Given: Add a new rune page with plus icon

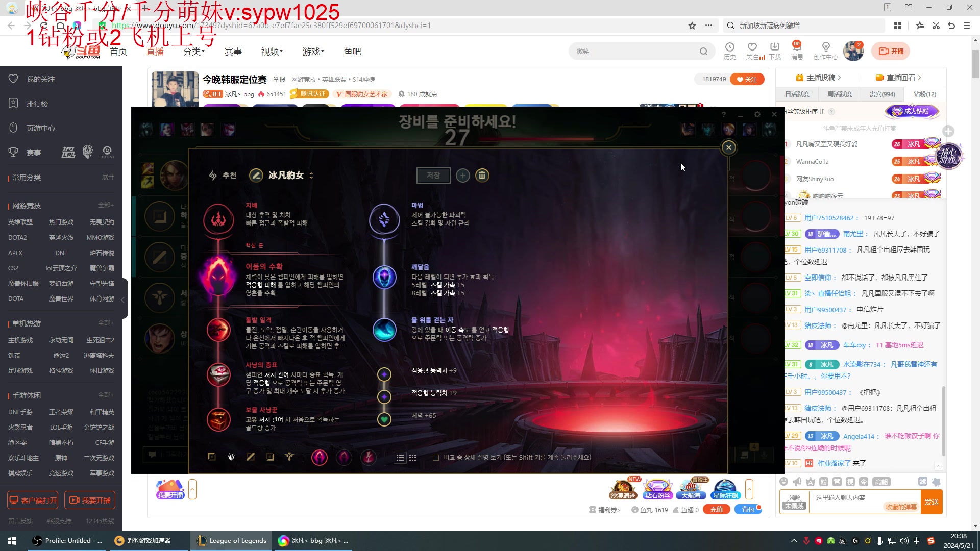Looking at the screenshot, I should [463, 176].
